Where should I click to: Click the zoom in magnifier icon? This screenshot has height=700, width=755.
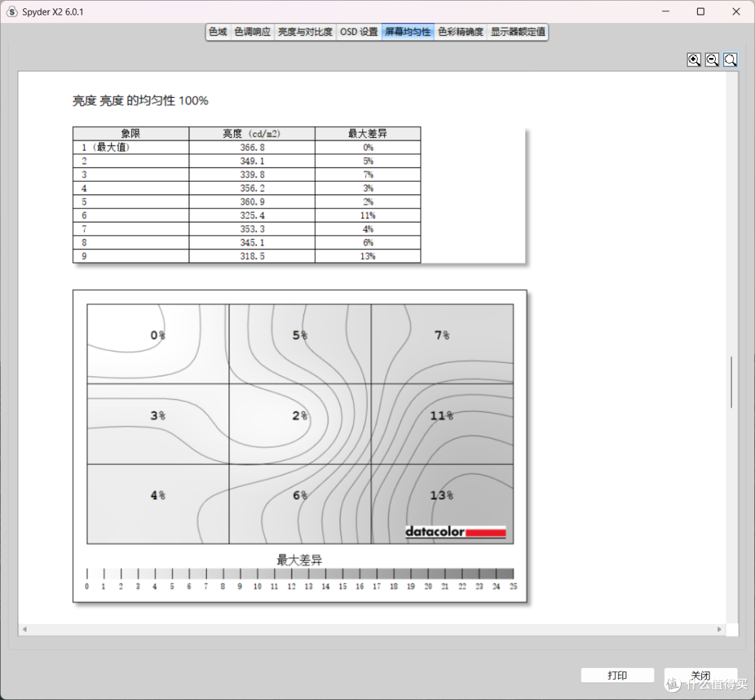(x=694, y=59)
